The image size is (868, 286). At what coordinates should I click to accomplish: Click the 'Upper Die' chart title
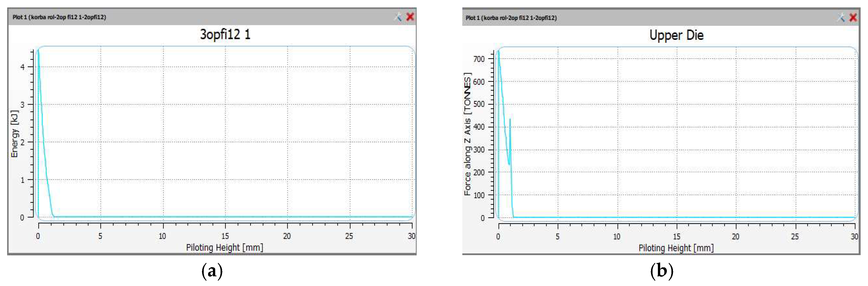click(676, 35)
